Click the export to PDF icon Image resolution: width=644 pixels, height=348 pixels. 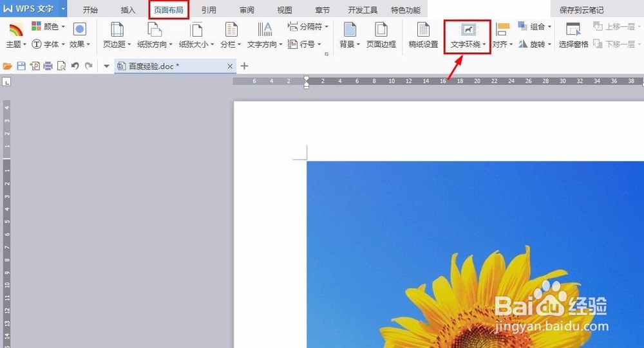tap(35, 66)
